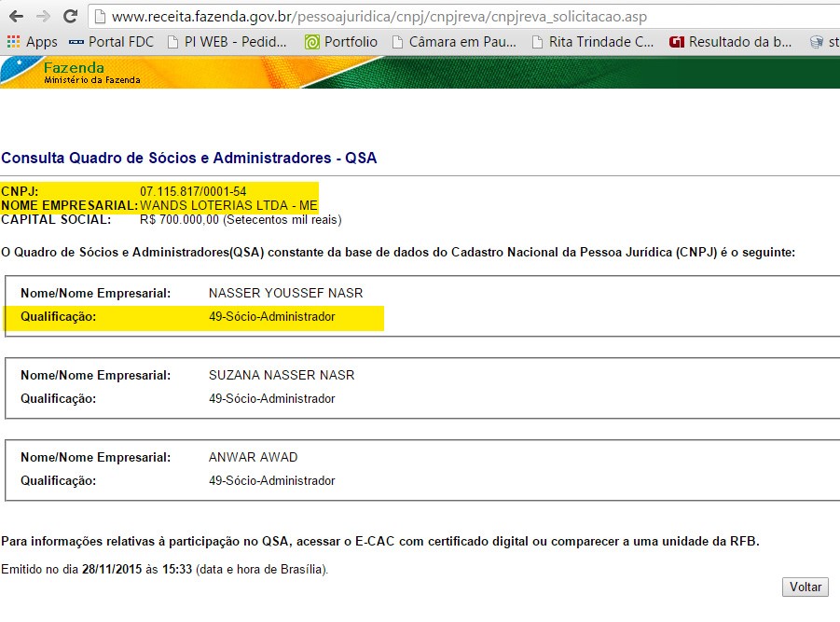Click WANDS LOTERIAS LTDA - ME text
Screen dimensions: 840x622
(228, 205)
